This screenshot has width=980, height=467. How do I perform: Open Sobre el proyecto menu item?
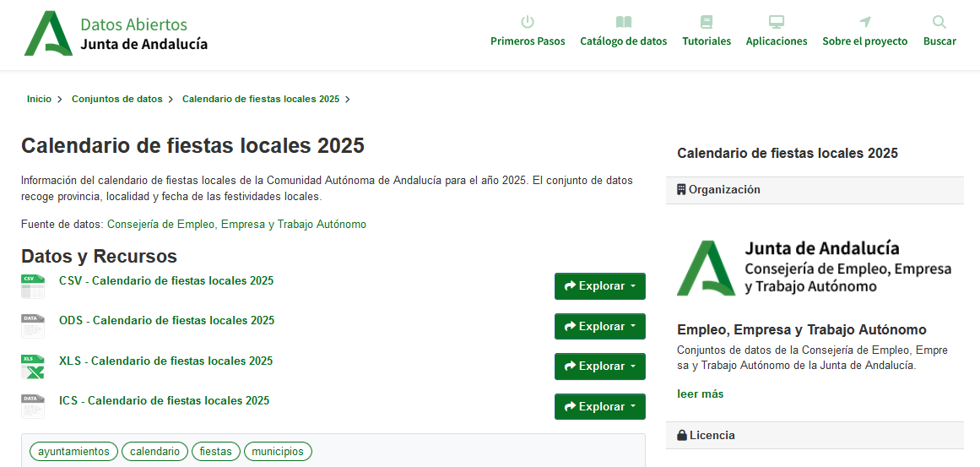coord(865,41)
